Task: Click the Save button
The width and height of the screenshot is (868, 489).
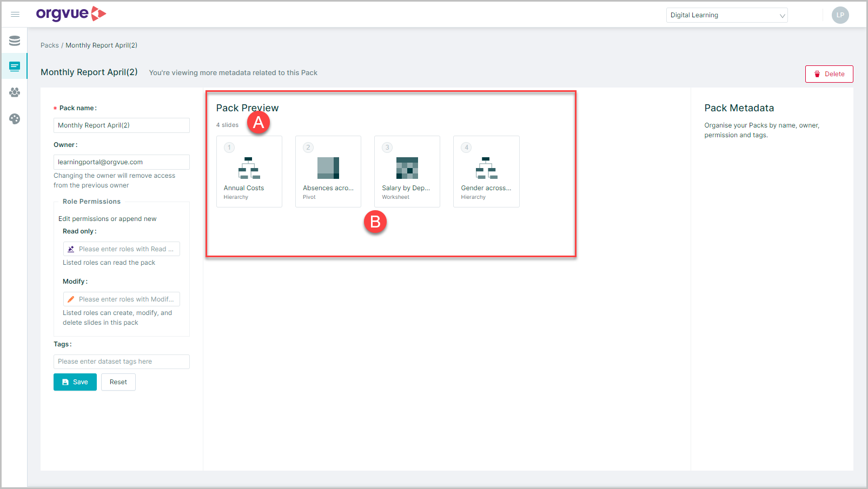Action: click(75, 382)
